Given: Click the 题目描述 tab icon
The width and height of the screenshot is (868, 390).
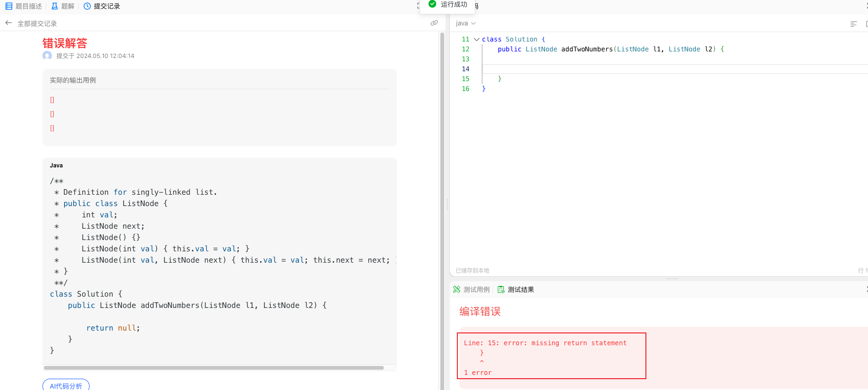Looking at the screenshot, I should pos(9,6).
